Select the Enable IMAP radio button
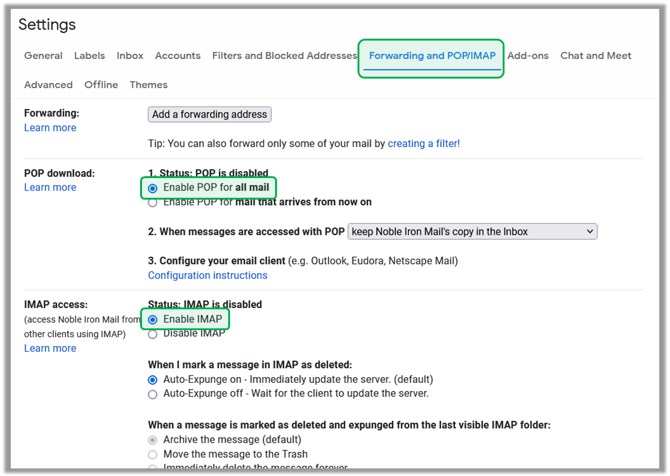 [153, 320]
